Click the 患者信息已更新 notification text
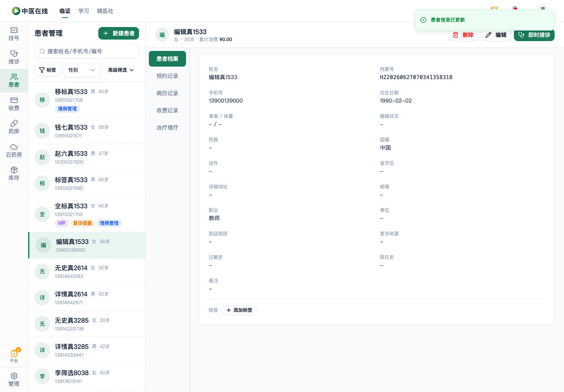564x392 pixels. [448, 20]
